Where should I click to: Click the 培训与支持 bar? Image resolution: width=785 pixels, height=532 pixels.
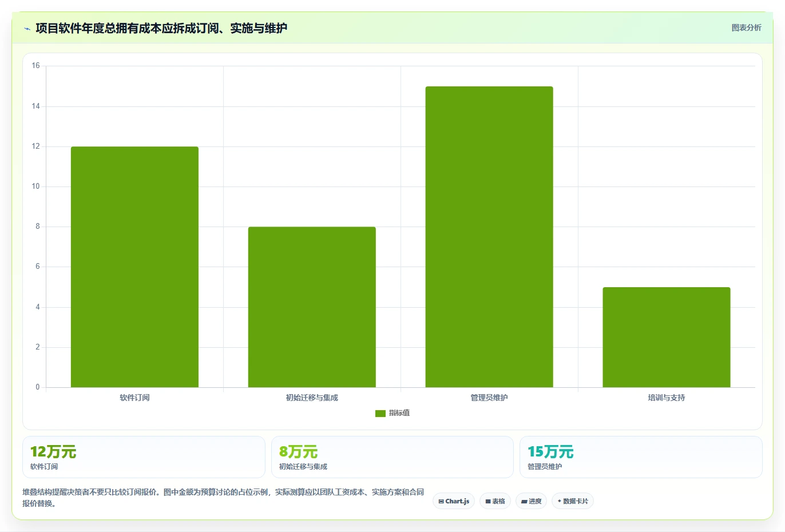pyautogui.click(x=667, y=338)
